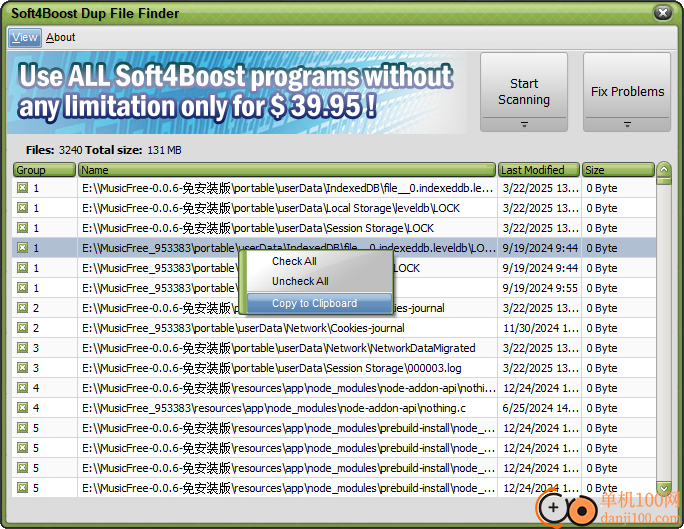Toggle checkbox for 免安装版 Session Storage\LOCK row
Screen dimensions: 684x529
(x=22, y=228)
